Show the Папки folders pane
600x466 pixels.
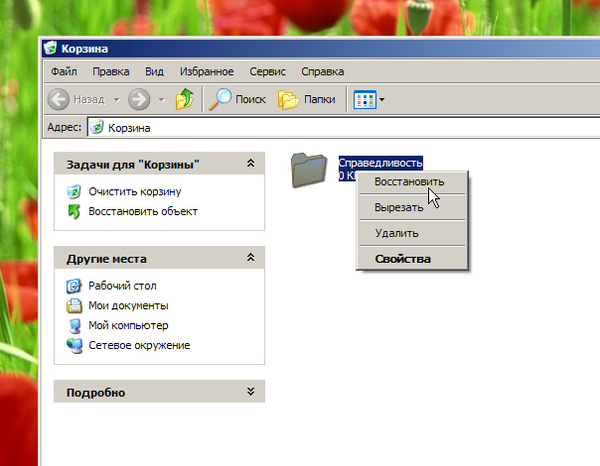(x=289, y=100)
